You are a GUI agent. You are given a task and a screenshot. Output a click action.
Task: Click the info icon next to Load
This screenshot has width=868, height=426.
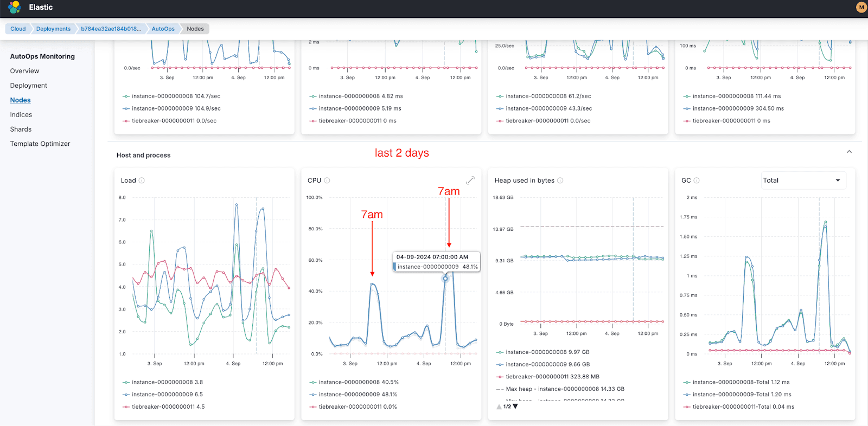click(x=142, y=180)
